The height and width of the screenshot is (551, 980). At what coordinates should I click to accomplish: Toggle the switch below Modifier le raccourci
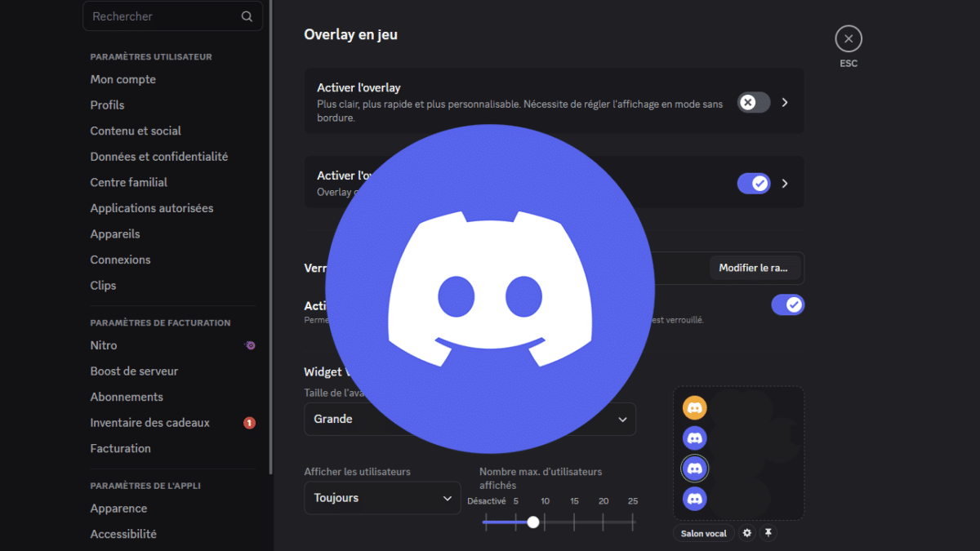coord(788,305)
